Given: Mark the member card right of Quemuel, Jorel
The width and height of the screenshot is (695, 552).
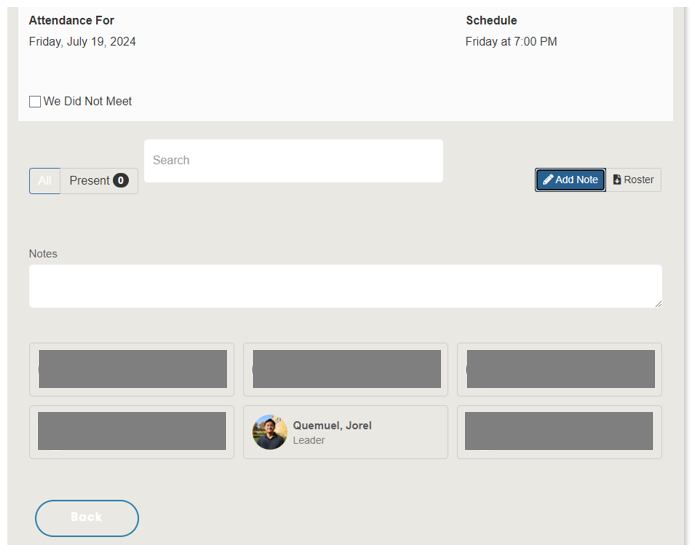Looking at the screenshot, I should point(559,432).
